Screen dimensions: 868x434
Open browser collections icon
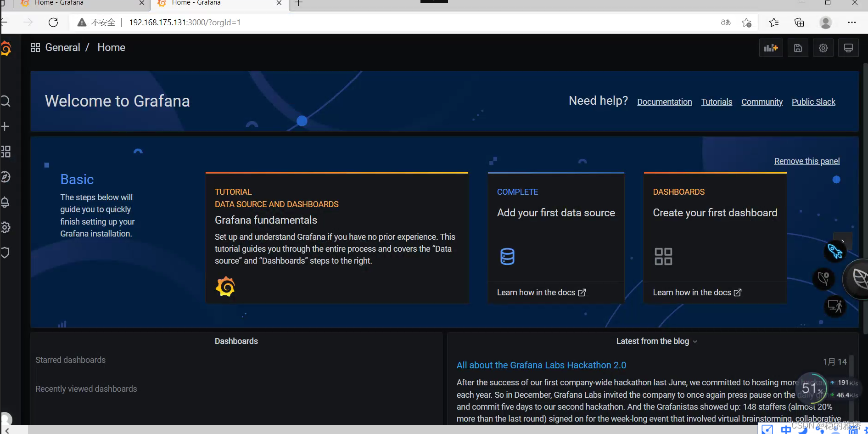pos(799,23)
